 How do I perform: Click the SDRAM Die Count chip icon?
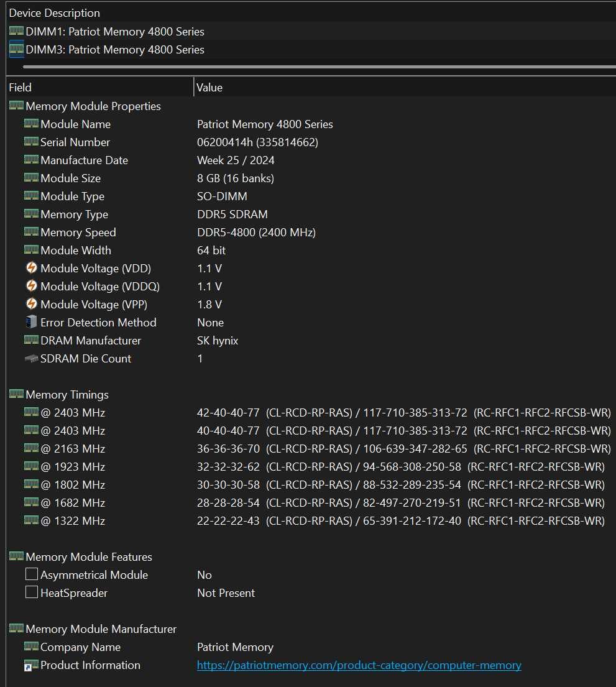tap(31, 359)
